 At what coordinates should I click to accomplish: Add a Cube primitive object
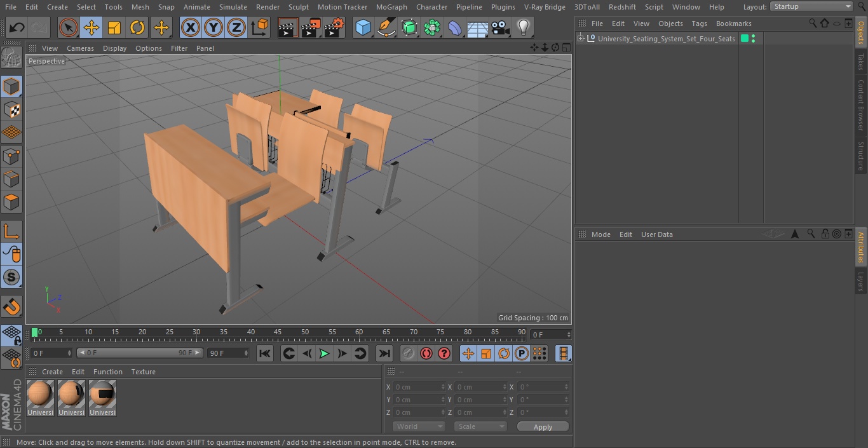pyautogui.click(x=363, y=27)
